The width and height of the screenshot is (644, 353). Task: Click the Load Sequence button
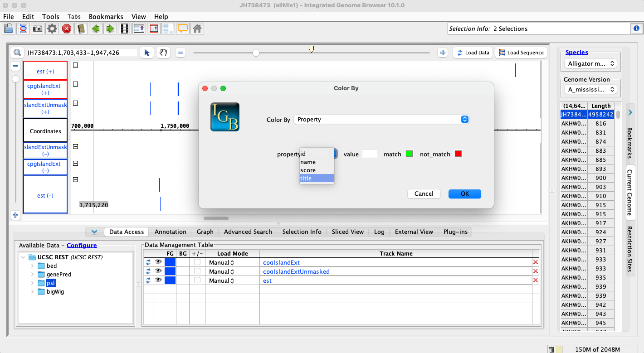521,53
